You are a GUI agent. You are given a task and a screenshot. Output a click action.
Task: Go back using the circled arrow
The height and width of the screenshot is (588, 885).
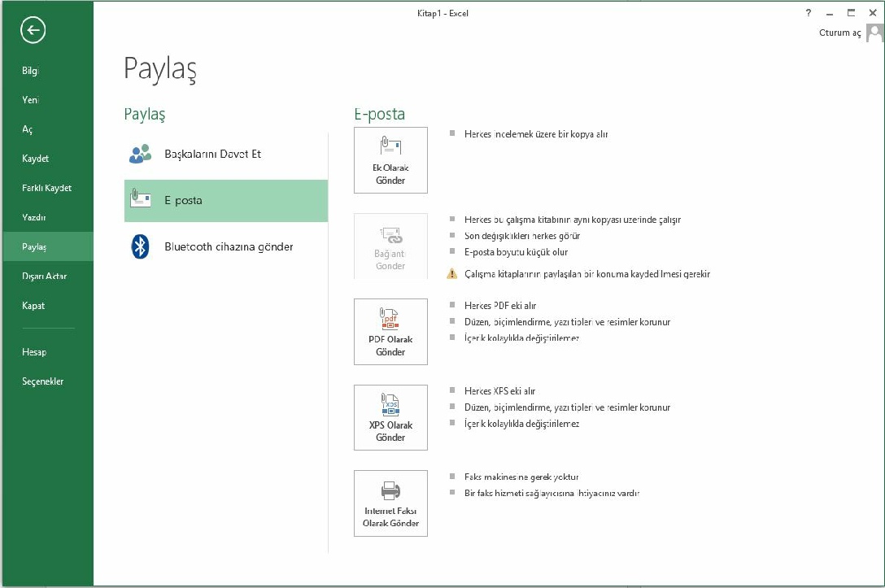pyautogui.click(x=33, y=30)
